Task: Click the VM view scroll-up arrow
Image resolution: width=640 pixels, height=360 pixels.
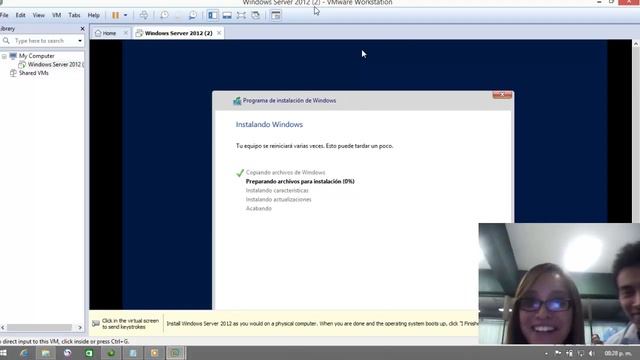Action: tap(636, 44)
